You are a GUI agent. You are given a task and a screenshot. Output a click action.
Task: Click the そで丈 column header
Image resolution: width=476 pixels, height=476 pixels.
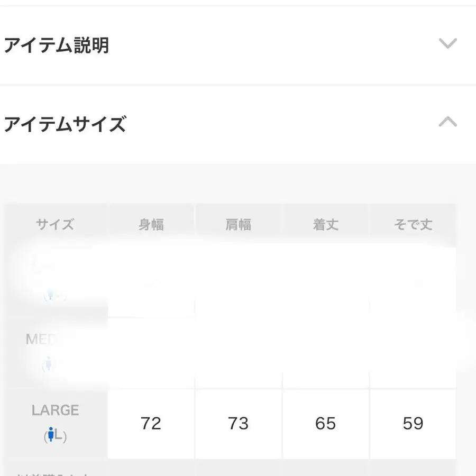(414, 224)
